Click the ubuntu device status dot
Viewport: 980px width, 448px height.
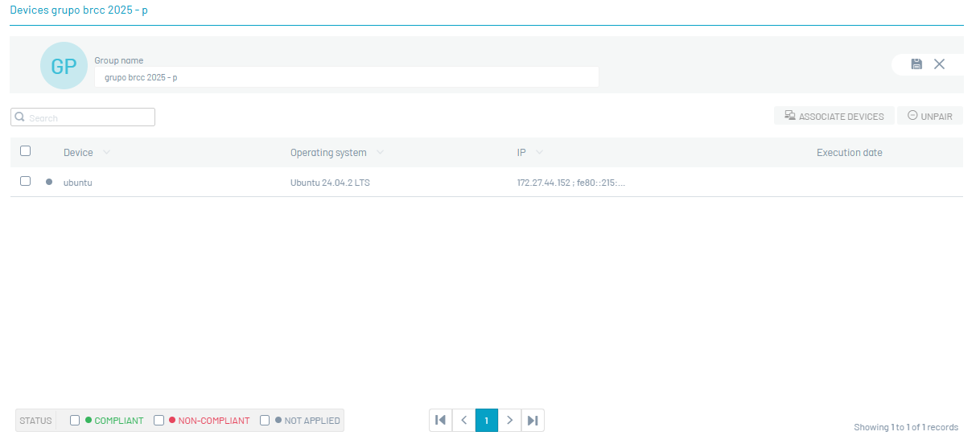(x=49, y=182)
